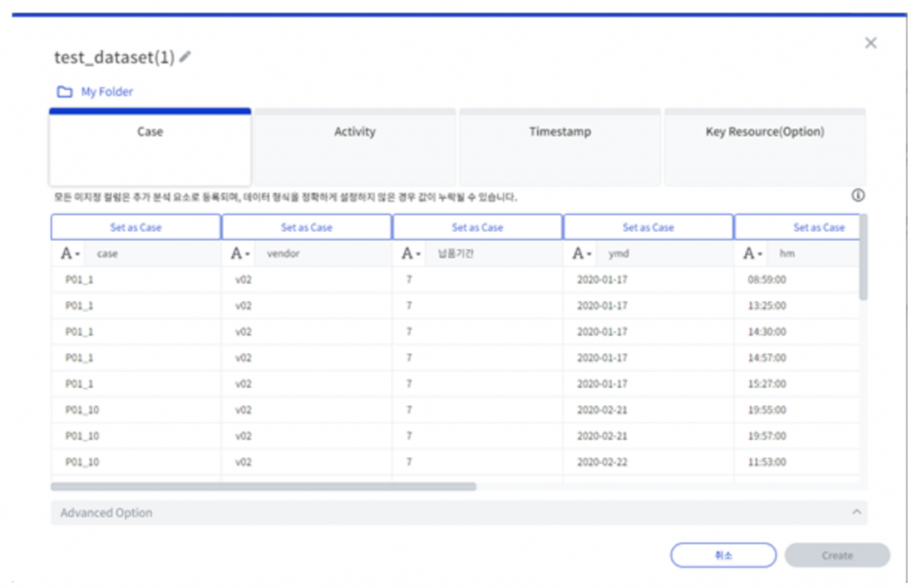Open data type dropdown for hm column
Viewport: 915px width, 588px height.
752,254
